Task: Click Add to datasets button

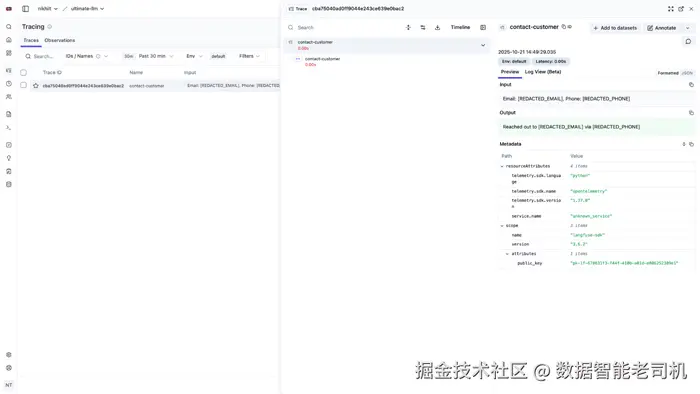Action: [x=615, y=28]
